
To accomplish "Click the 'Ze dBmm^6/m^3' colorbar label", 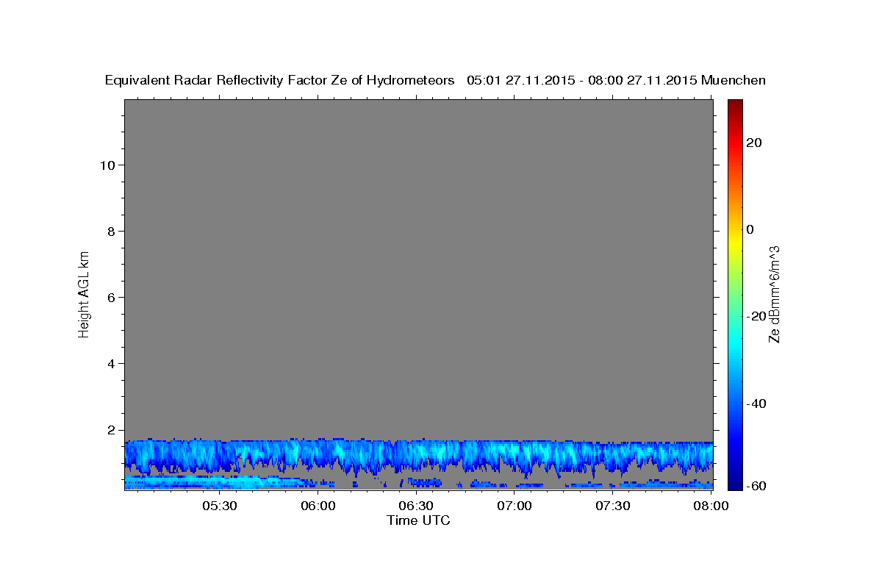I will 774,294.
